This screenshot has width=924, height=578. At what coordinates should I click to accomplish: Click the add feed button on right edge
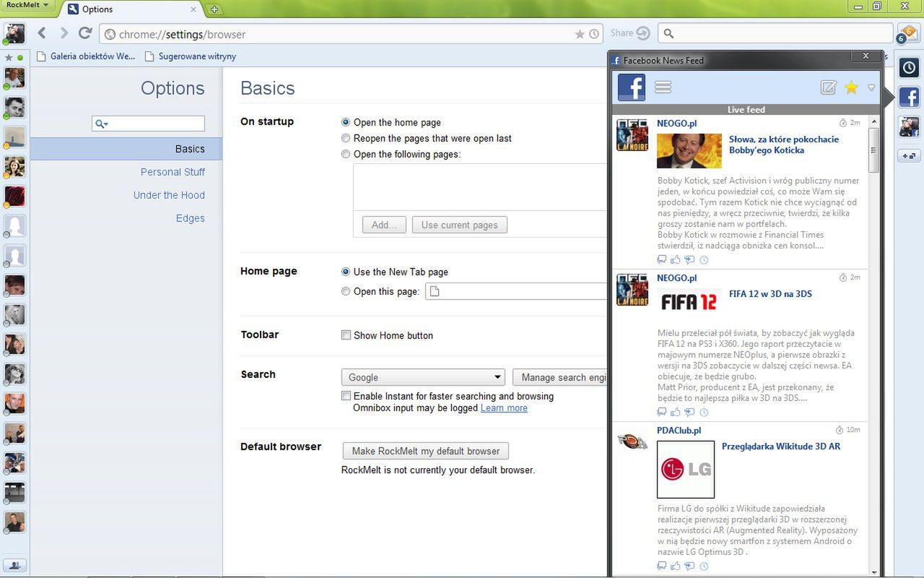[x=909, y=155]
